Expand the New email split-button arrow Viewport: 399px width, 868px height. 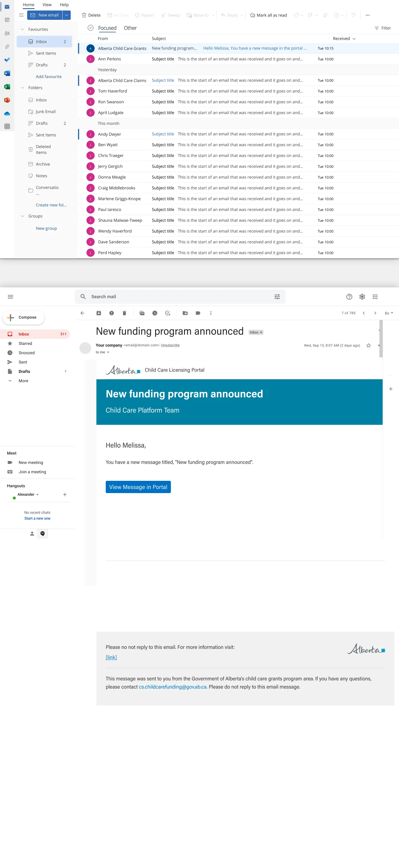(66, 15)
